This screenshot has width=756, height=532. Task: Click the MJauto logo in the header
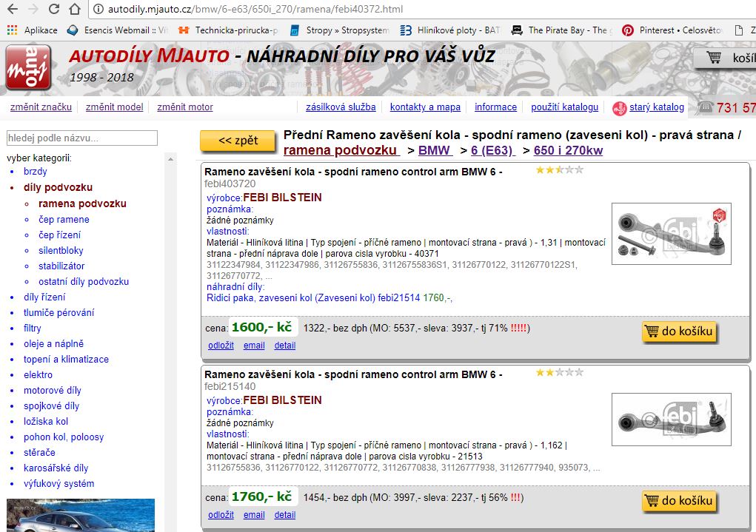pyautogui.click(x=28, y=67)
